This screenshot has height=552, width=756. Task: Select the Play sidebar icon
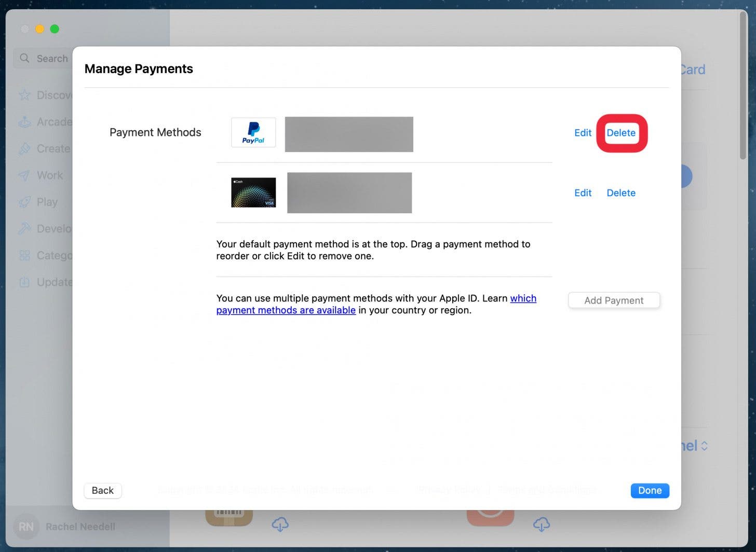(x=24, y=202)
